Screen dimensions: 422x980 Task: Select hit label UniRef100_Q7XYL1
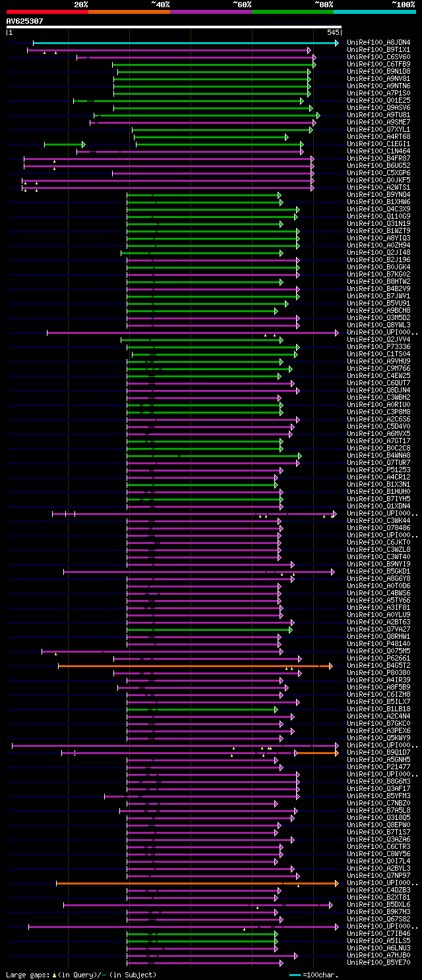tap(378, 130)
